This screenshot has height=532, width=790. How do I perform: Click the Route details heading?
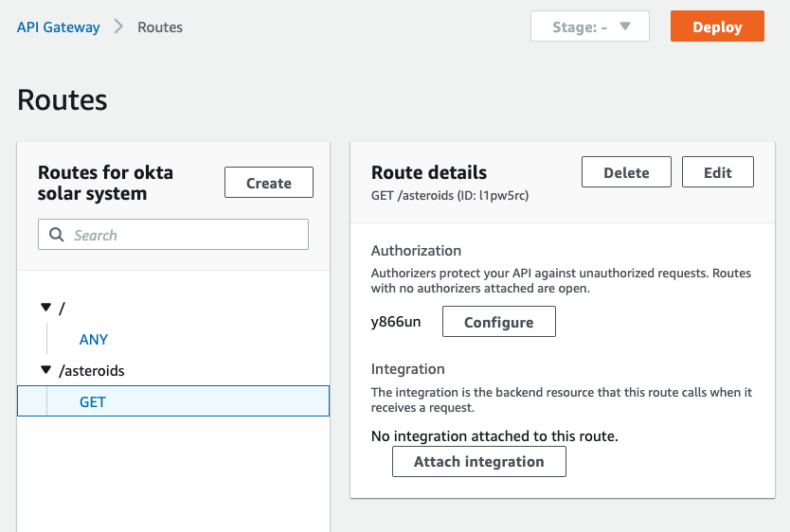(x=429, y=172)
